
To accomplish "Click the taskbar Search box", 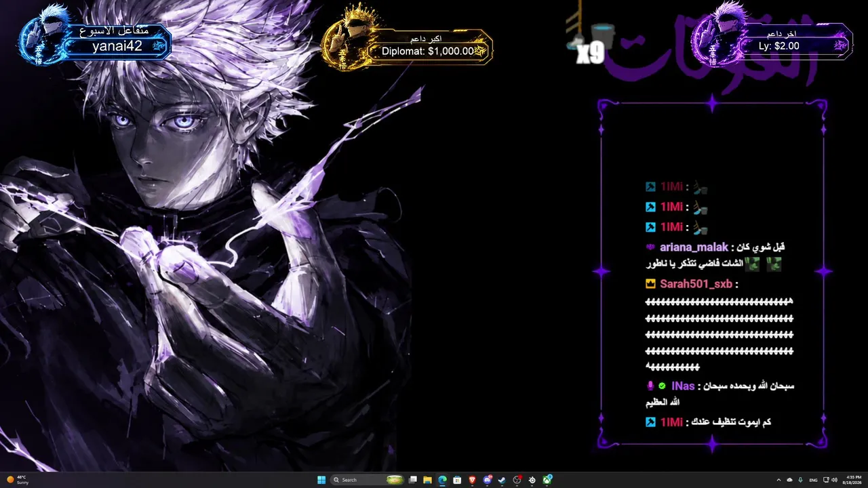I will pos(367,480).
